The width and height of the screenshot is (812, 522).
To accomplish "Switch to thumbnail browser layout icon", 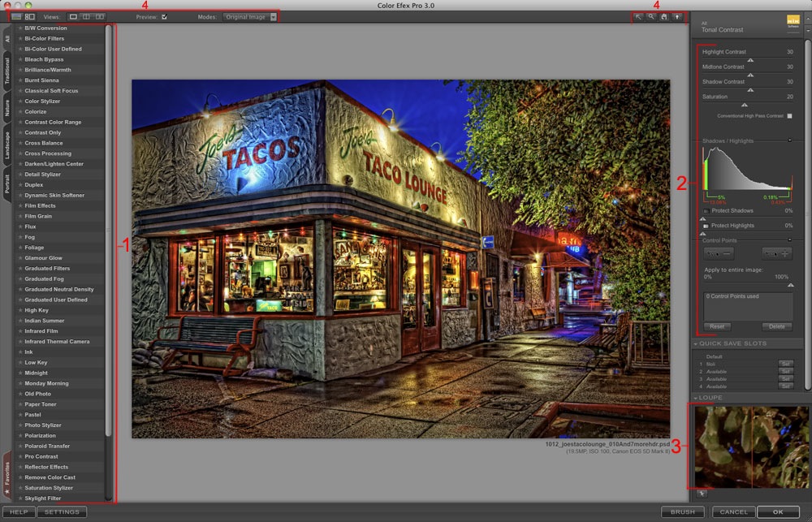I will 30,17.
